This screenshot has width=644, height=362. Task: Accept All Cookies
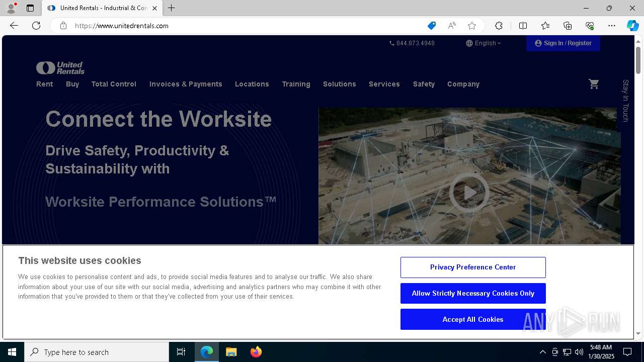click(473, 319)
